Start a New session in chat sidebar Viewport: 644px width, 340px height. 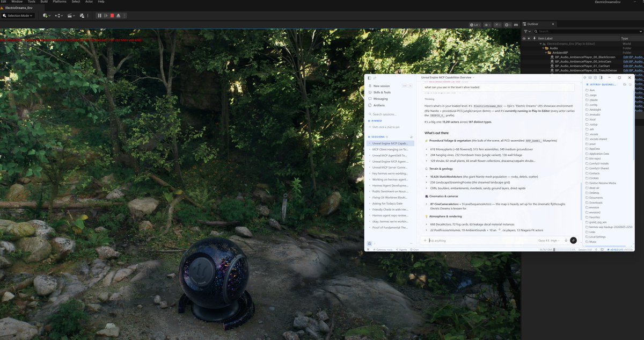pyautogui.click(x=381, y=86)
